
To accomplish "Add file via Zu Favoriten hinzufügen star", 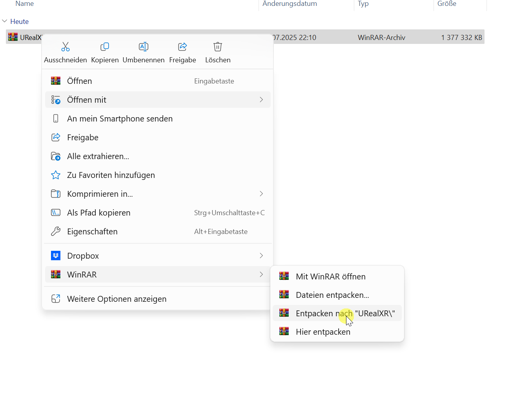I will pyautogui.click(x=56, y=175).
